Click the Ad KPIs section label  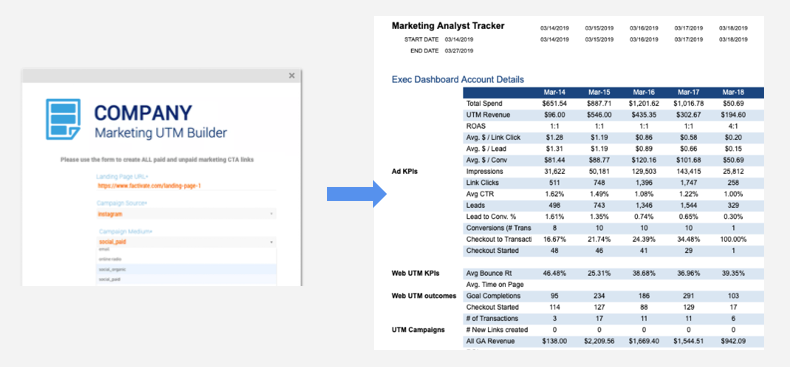coord(405,171)
